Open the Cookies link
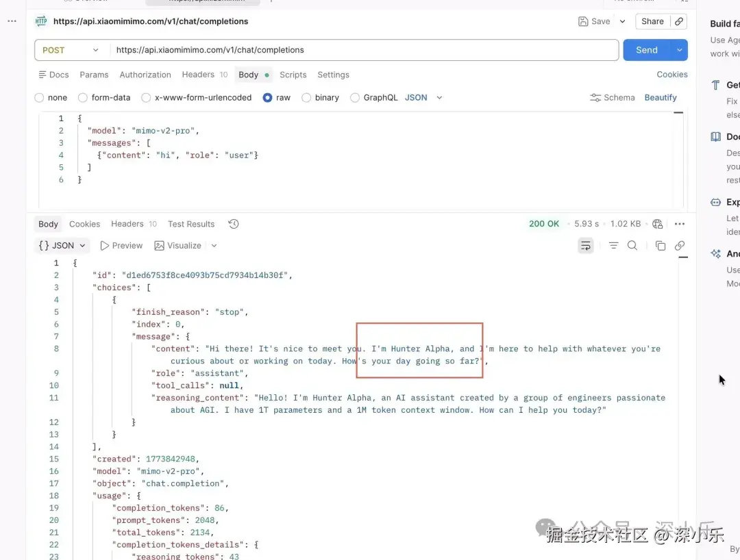This screenshot has width=740, height=560. pos(672,75)
